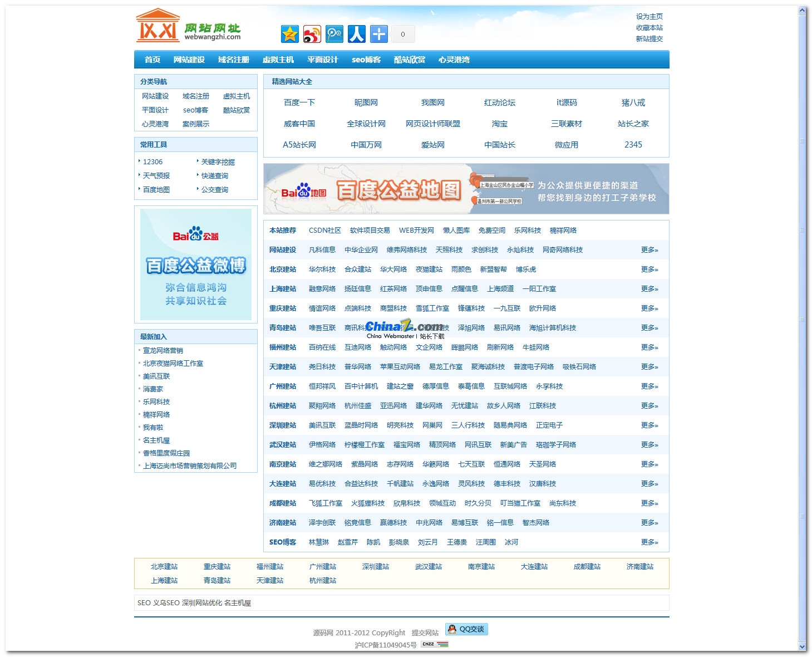The image size is (812, 657).
Task: Click 设为主页 link at top right
Action: (649, 17)
